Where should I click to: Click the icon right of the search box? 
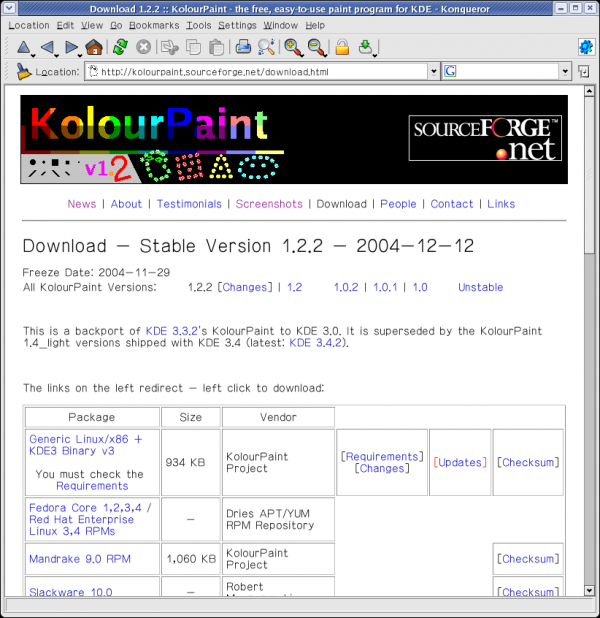pyautogui.click(x=584, y=72)
